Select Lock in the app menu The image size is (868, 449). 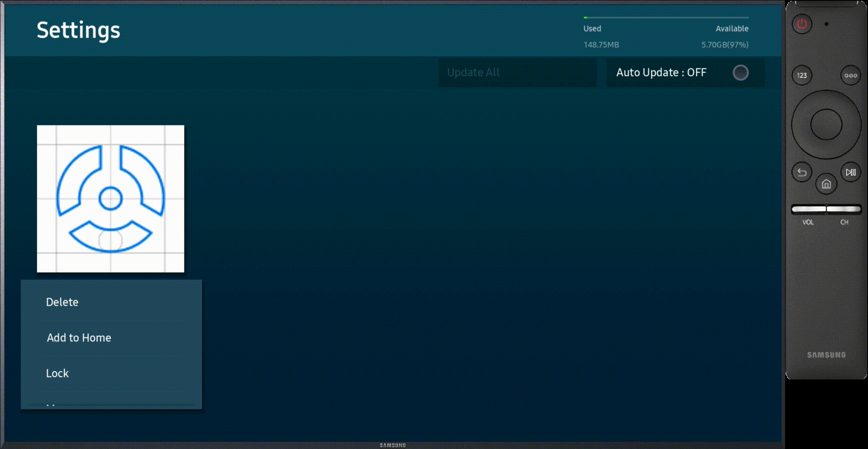tap(57, 373)
